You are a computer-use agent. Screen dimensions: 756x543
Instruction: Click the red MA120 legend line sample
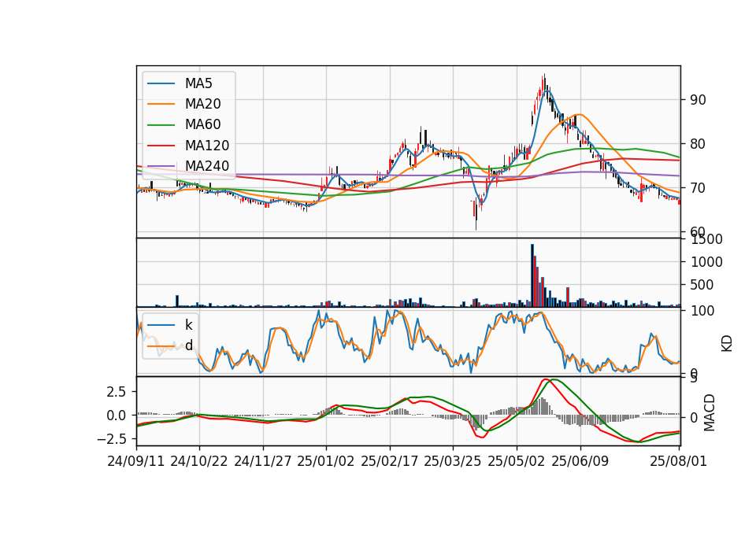(161, 146)
